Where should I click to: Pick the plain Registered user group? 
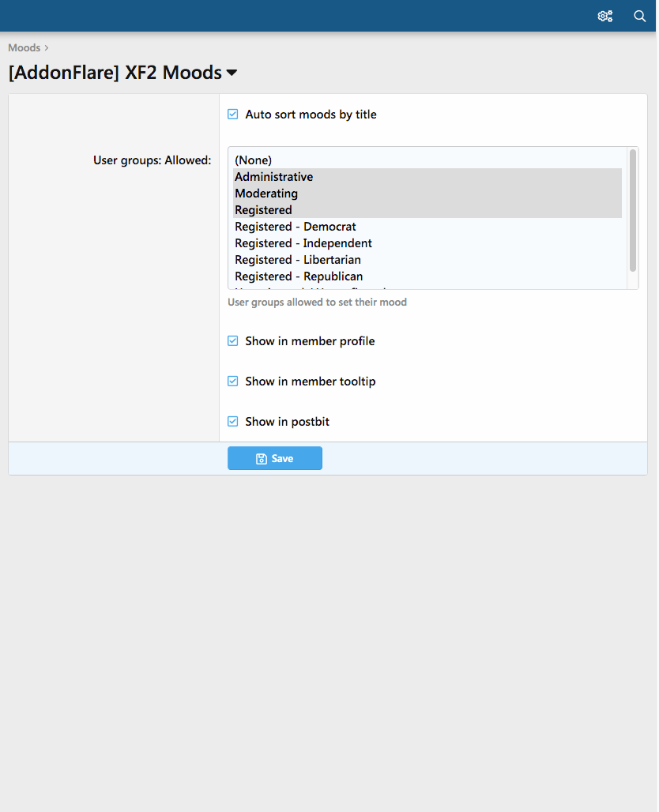coord(263,210)
